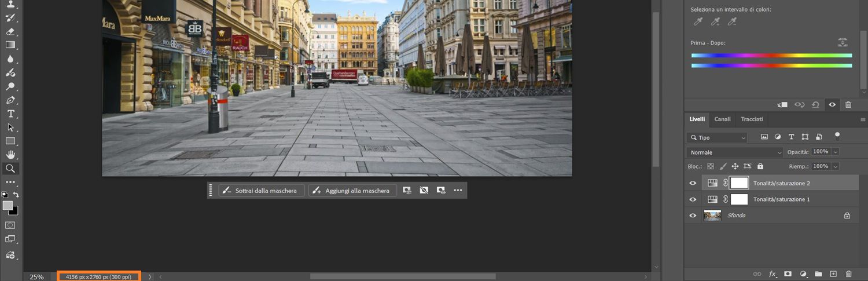Select the Eraser tool
The height and width of the screenshot is (281, 868).
[10, 31]
